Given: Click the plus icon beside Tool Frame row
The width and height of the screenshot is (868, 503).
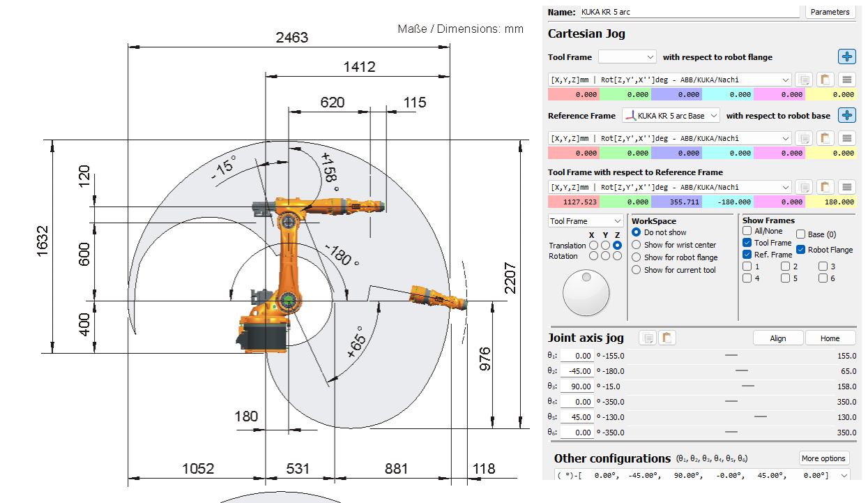Looking at the screenshot, I should (x=846, y=57).
